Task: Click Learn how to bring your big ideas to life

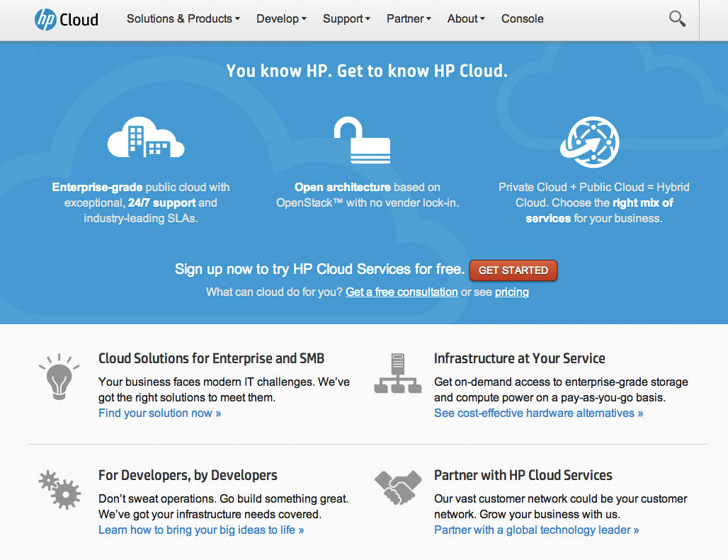Action: tap(201, 530)
